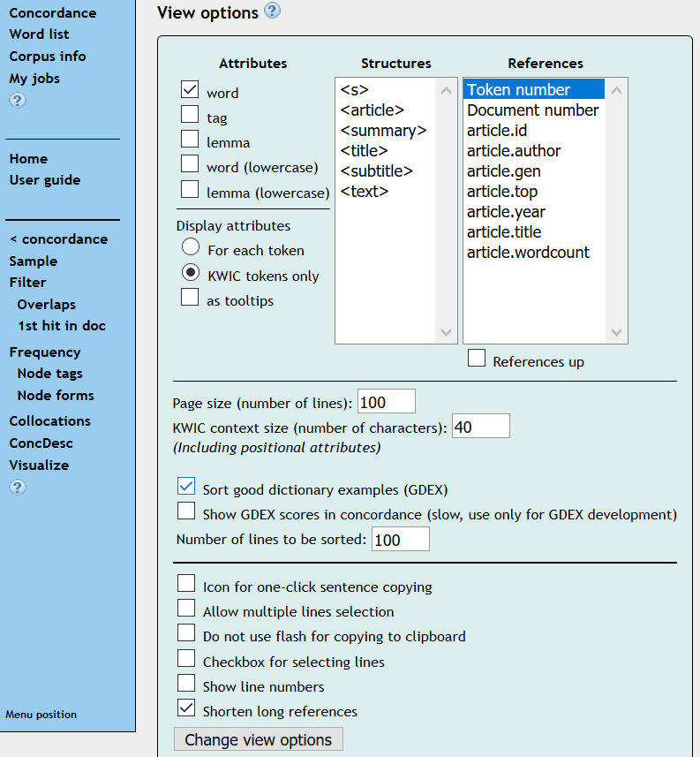Click help icon below My jobs

click(x=18, y=101)
